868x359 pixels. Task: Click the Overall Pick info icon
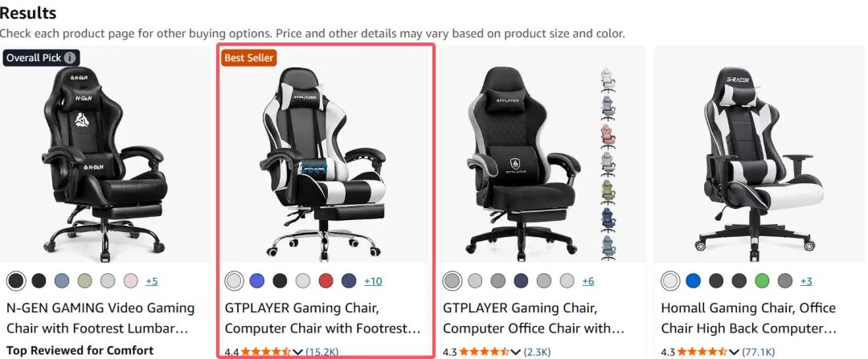[x=69, y=58]
